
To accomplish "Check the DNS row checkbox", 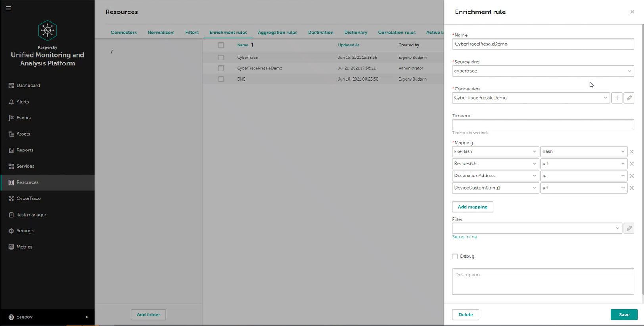I will [221, 79].
